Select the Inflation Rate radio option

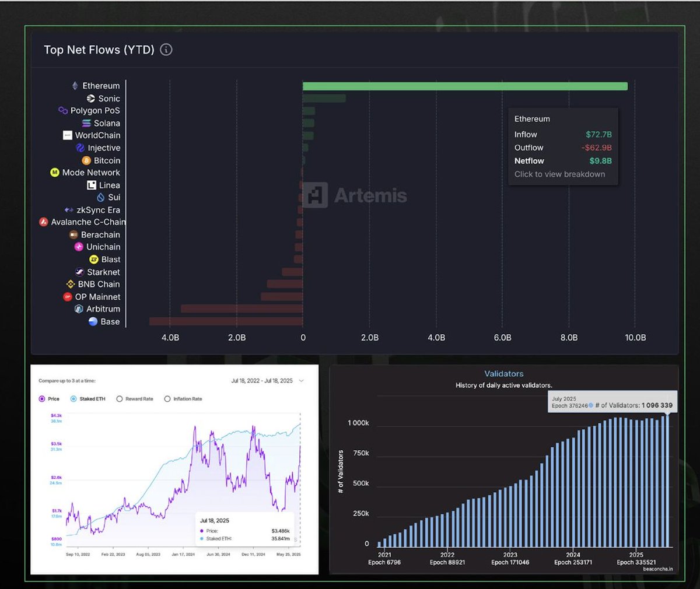click(x=167, y=399)
